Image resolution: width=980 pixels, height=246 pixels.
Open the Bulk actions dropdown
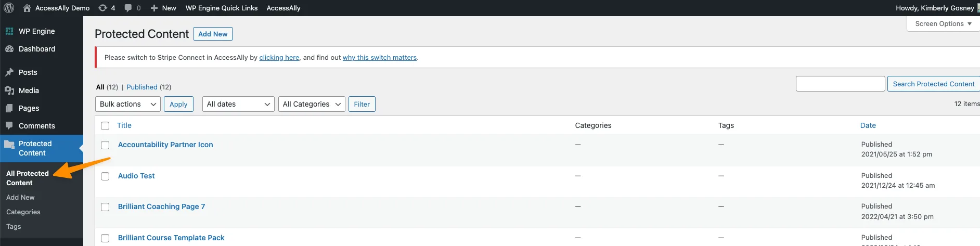click(x=127, y=104)
